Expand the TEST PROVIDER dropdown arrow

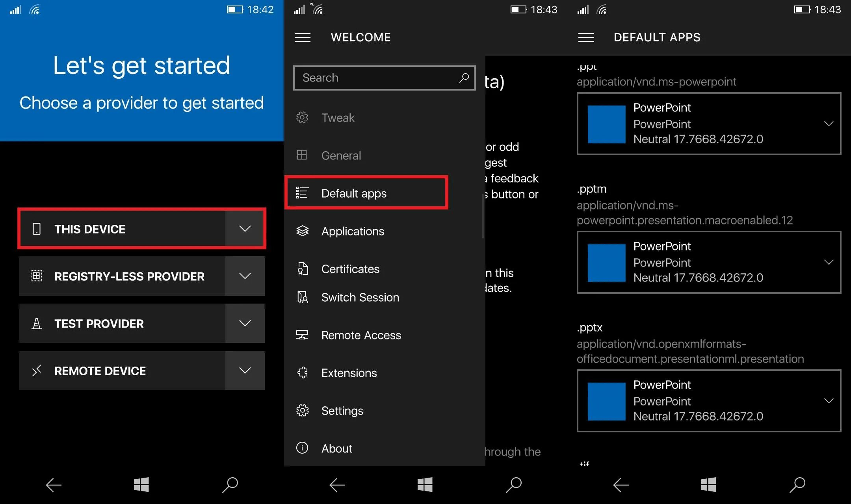coord(245,323)
